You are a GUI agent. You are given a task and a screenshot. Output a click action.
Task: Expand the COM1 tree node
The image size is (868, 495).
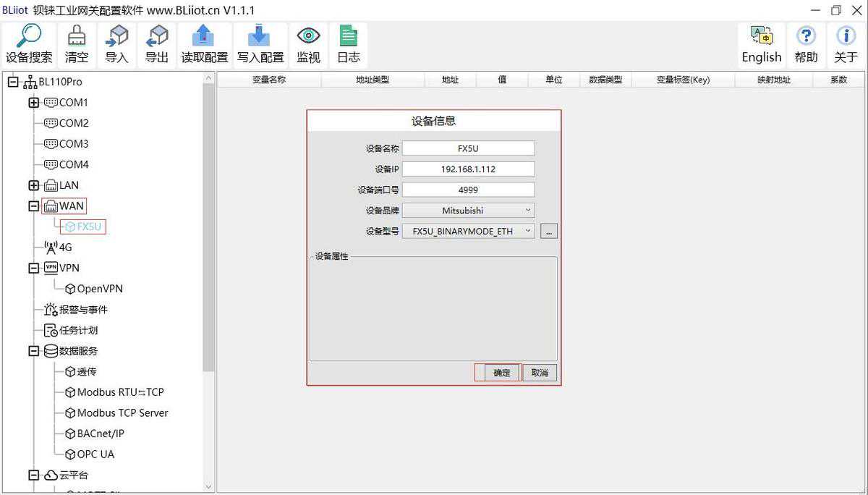point(33,103)
